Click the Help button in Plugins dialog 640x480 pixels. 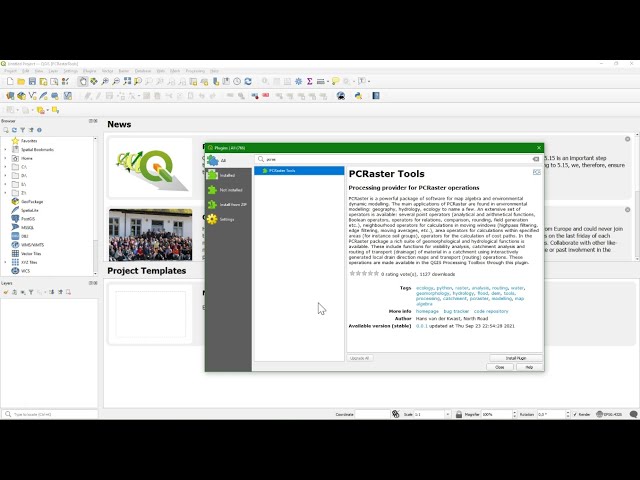click(x=529, y=367)
